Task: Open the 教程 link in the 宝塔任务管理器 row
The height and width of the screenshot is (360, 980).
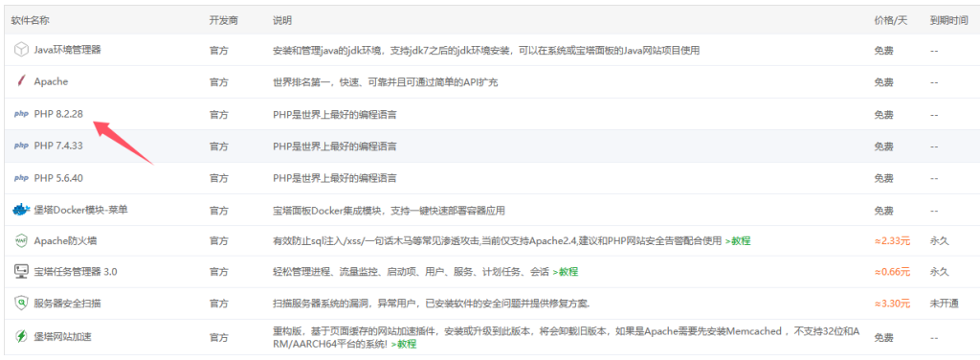Action: click(x=565, y=272)
